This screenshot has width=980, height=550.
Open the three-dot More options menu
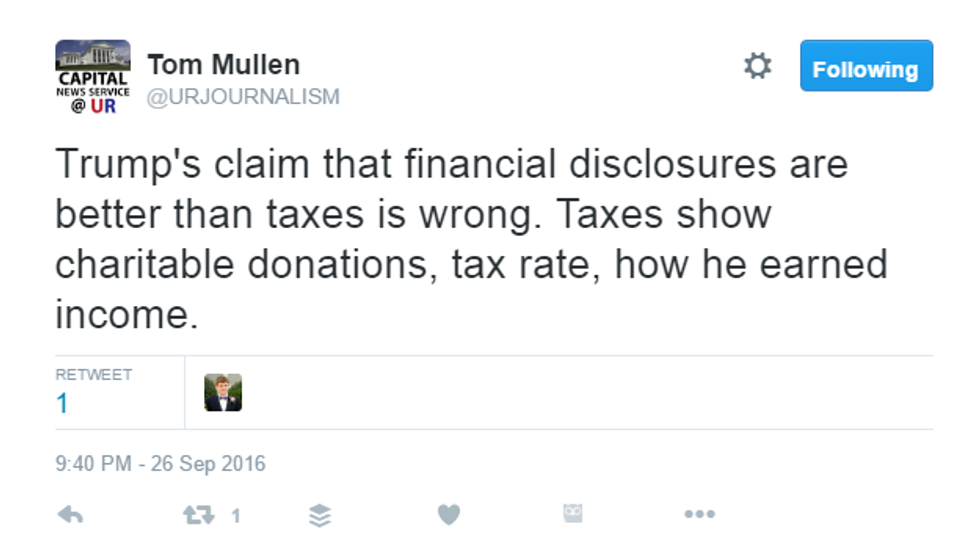pyautogui.click(x=699, y=515)
